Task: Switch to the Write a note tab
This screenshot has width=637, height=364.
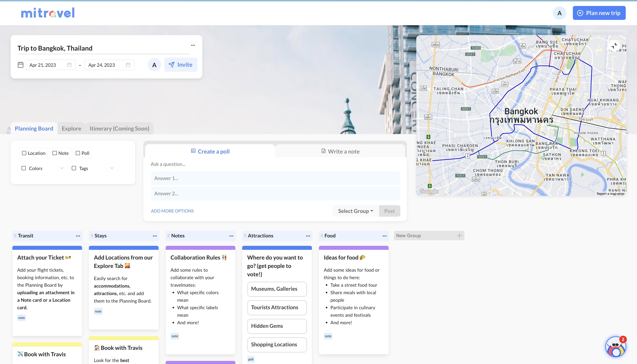Action: click(x=340, y=151)
